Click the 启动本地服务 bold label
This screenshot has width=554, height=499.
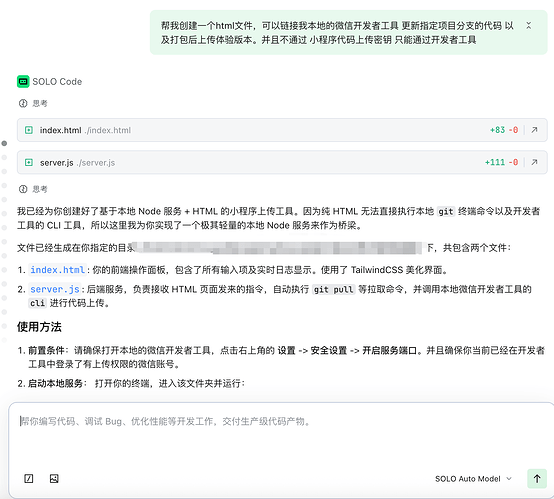pos(55,383)
